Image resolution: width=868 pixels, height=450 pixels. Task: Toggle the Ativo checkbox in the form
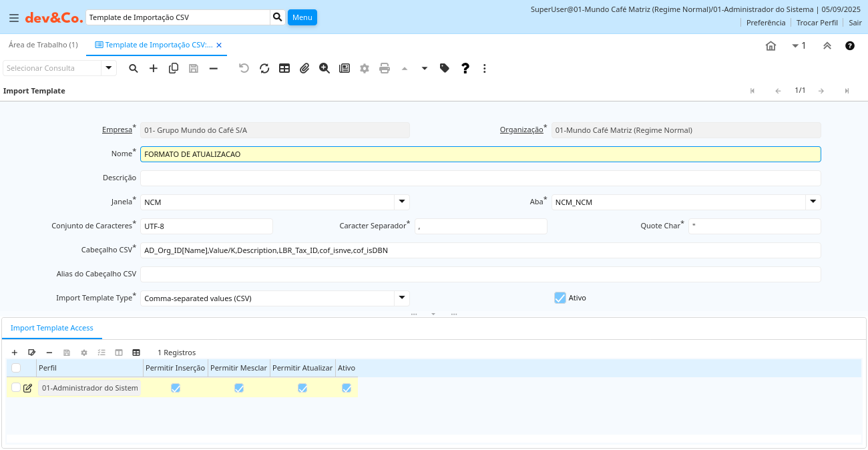point(560,298)
